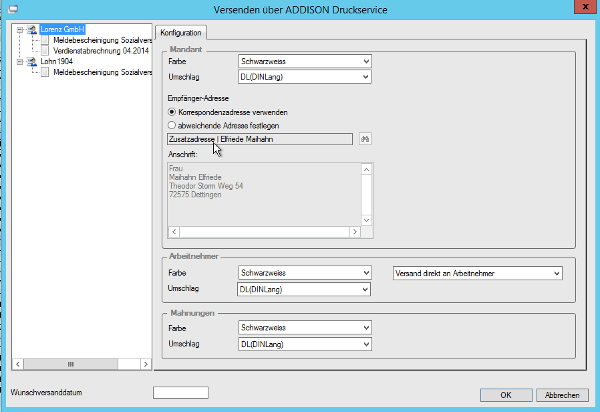Screen dimensions: 600x412
Task: Open 'Versand direkt an Arbeitnehmer' dropdown
Action: [478, 273]
